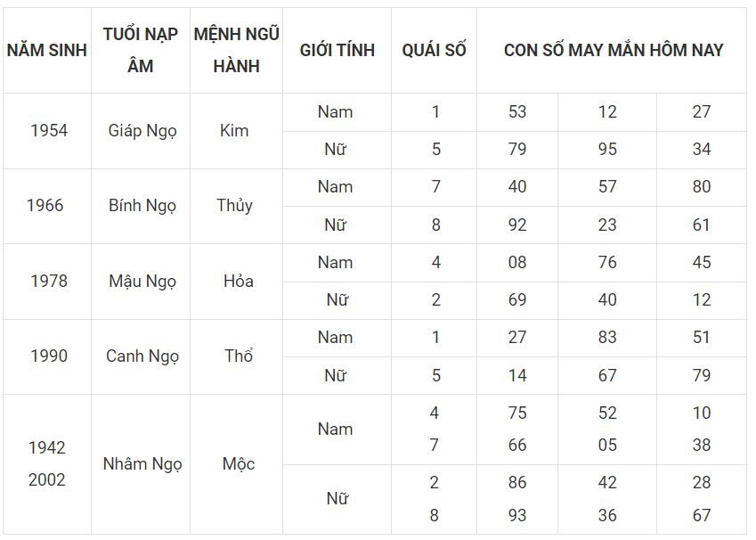756x540 pixels.
Task: Select the CON SỐ MAY MẮN HÔM NAY header
Action: coord(613,50)
